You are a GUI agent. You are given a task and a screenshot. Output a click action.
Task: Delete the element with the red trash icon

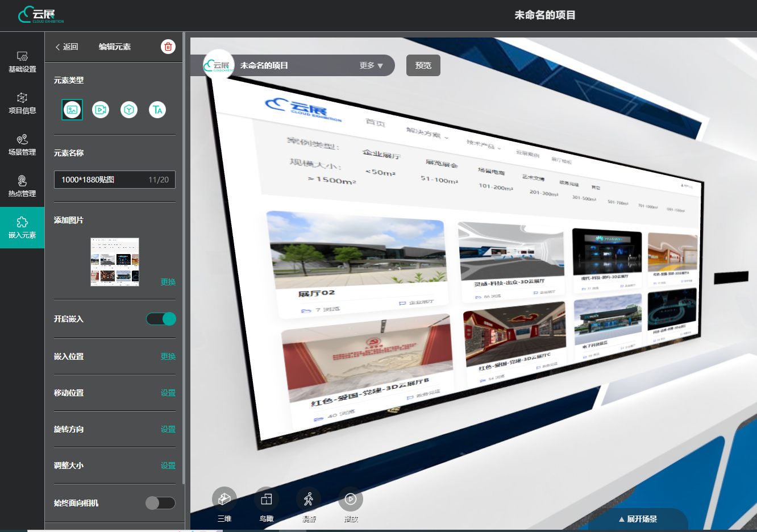[168, 47]
